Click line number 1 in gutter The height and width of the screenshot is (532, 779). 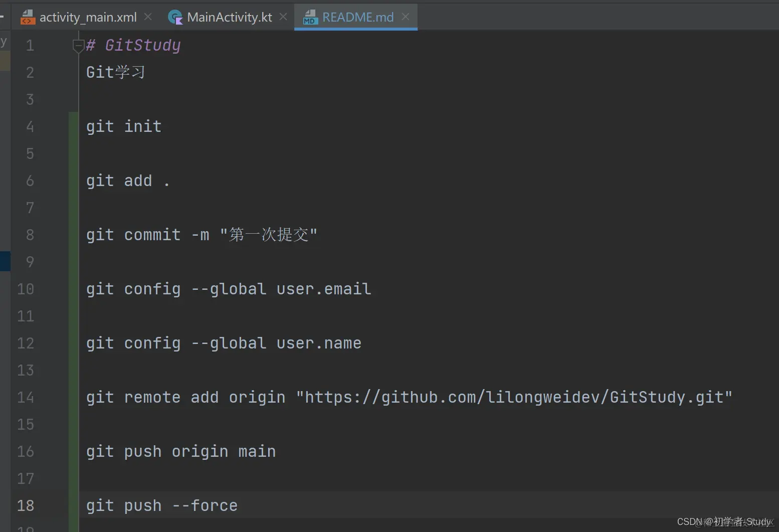pos(30,46)
